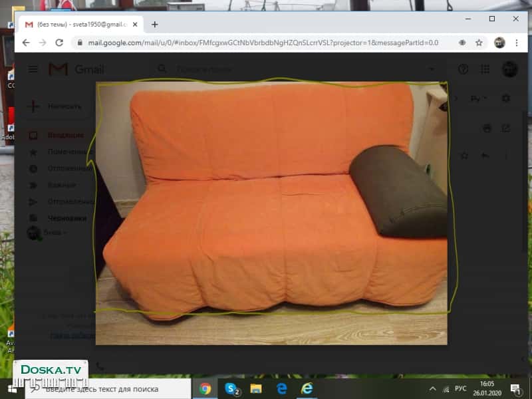Image resolution: width=532 pixels, height=399 pixels.
Task: Select the Gmail browser tab
Action: point(80,24)
